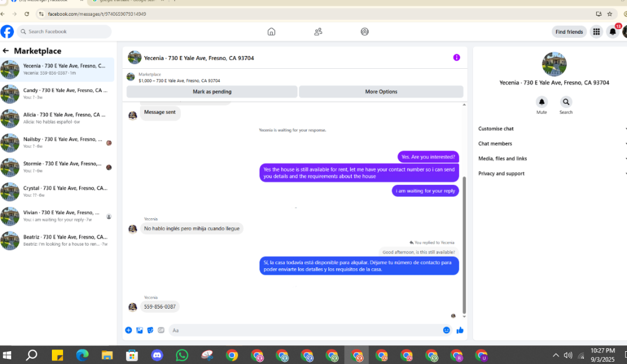Click the 'Yes. Are you interested?' message
This screenshot has height=364, width=627.
click(428, 157)
